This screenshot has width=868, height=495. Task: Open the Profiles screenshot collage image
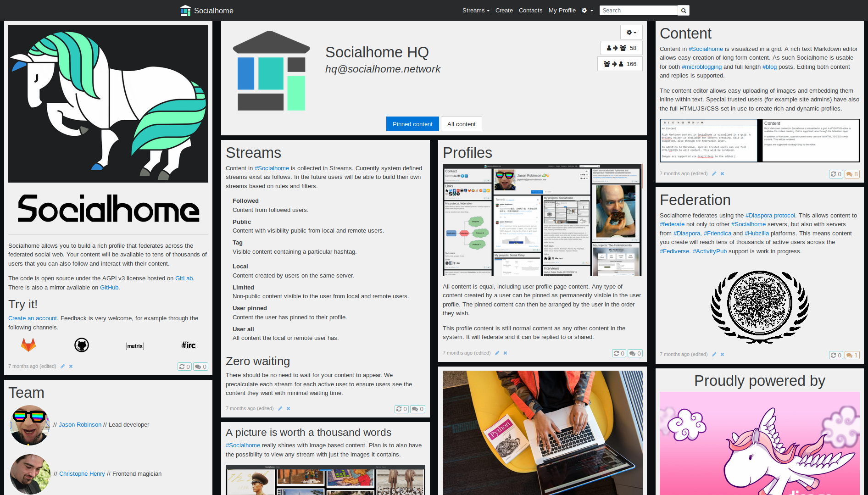pyautogui.click(x=542, y=220)
